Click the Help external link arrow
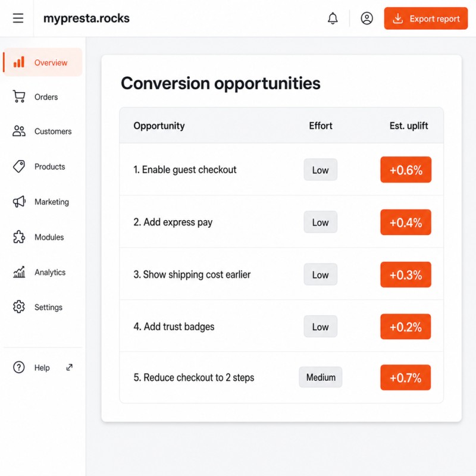This screenshot has height=476, width=476. 70,367
